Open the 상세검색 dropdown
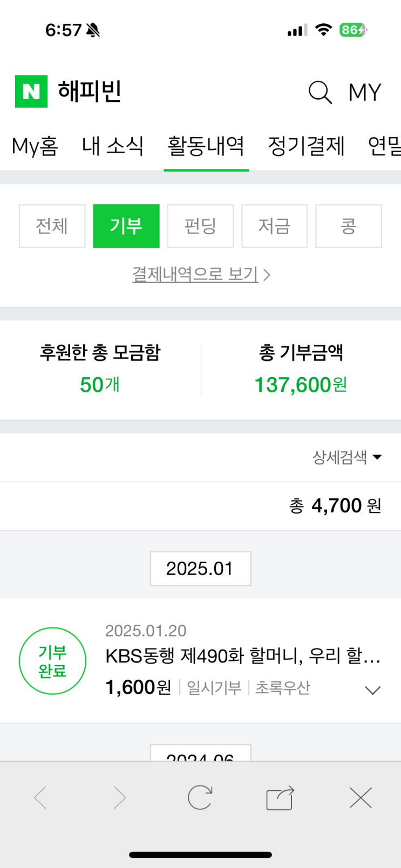 pyautogui.click(x=347, y=457)
